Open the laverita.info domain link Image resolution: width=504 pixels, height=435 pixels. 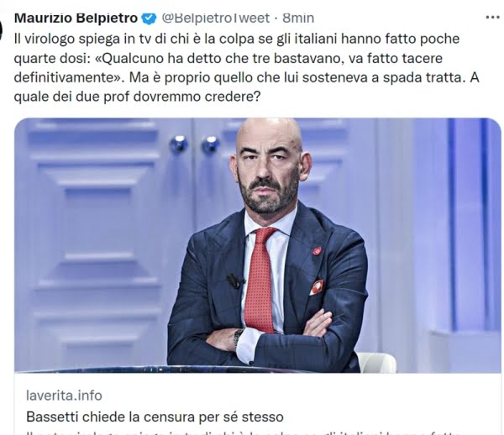point(64,396)
